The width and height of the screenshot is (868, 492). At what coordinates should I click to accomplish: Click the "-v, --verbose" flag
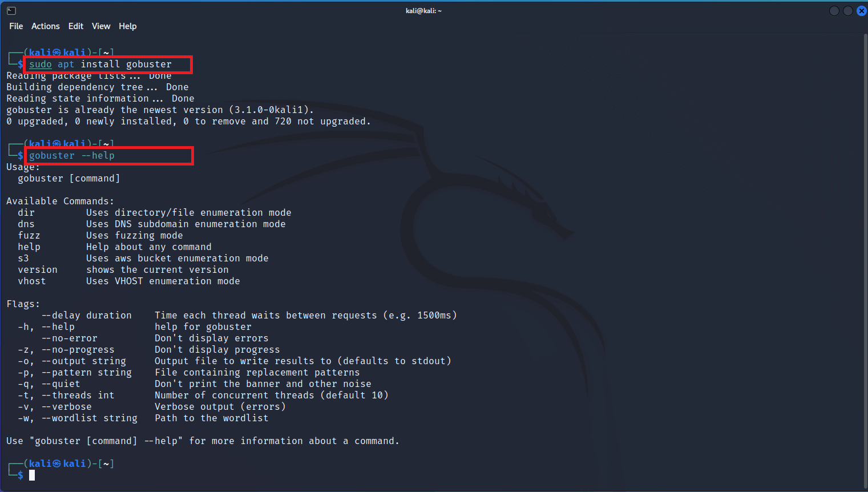click(55, 407)
